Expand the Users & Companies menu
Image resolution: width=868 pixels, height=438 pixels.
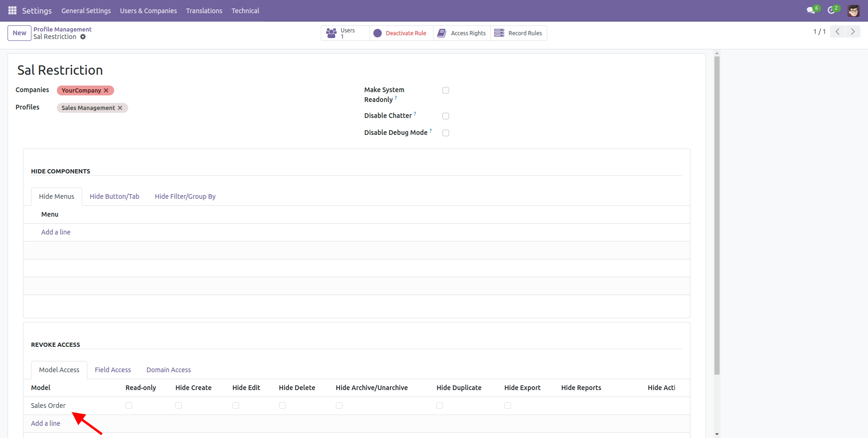click(x=148, y=10)
